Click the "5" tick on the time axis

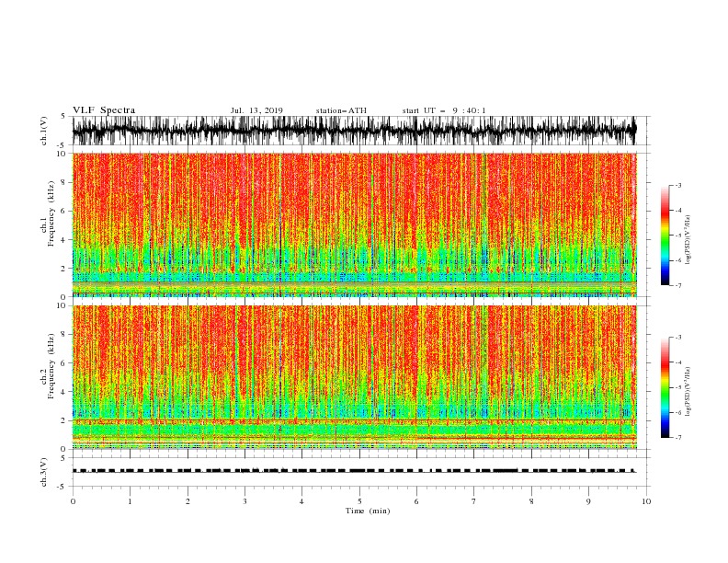pyautogui.click(x=359, y=501)
